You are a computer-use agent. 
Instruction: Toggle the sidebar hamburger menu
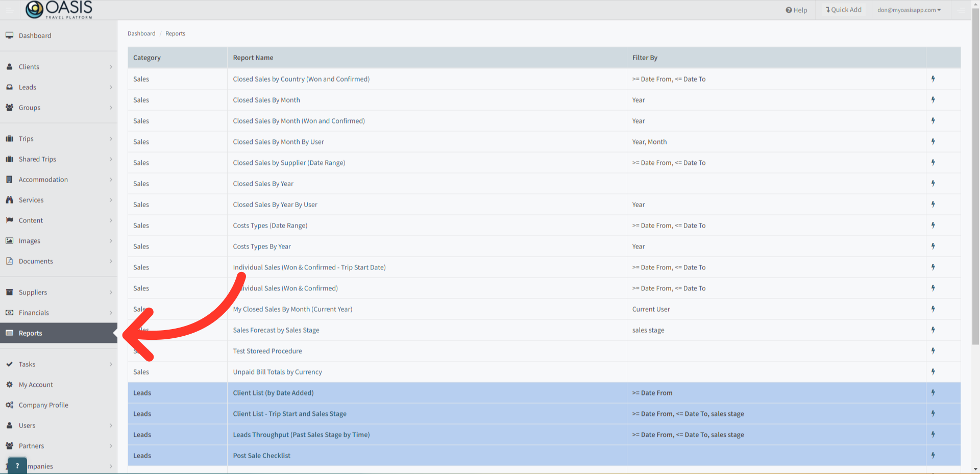coord(10,10)
